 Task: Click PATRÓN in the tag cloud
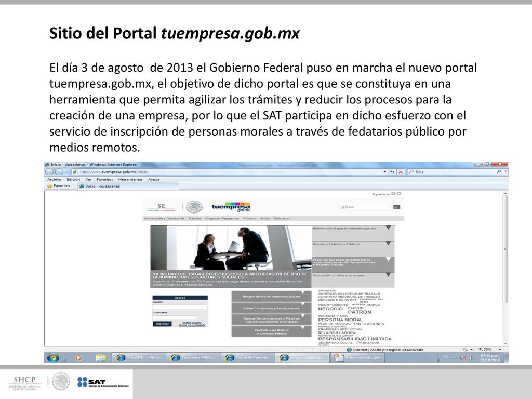pyautogui.click(x=360, y=312)
